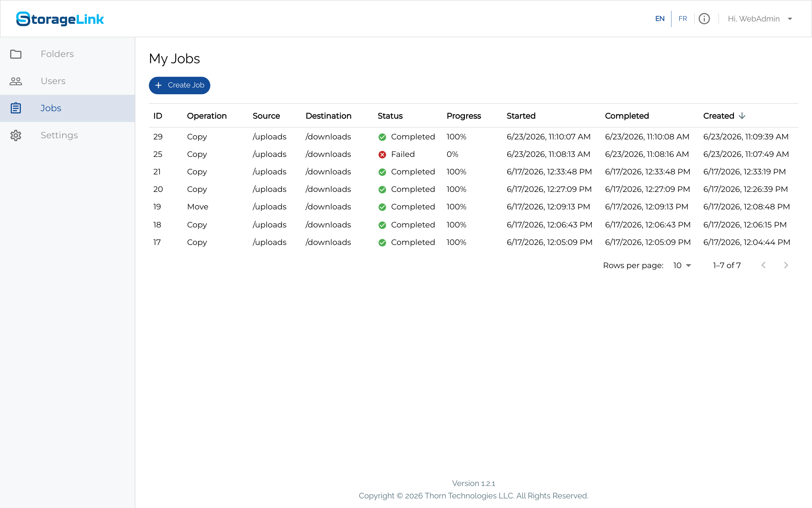The width and height of the screenshot is (812, 508).
Task: Click started time 6/17/2026, 12:27:09 PM
Action: (549, 189)
